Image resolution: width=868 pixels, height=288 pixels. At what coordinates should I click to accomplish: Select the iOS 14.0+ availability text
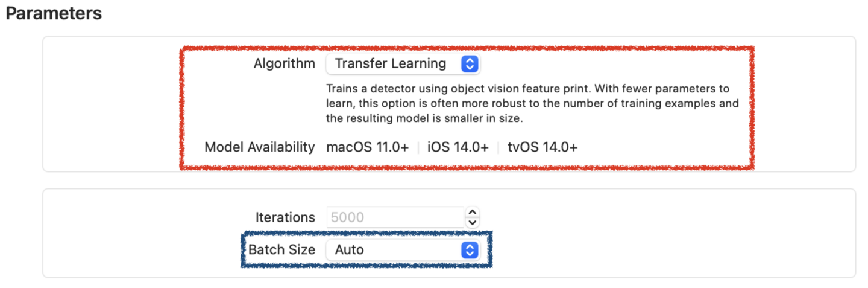pos(458,147)
